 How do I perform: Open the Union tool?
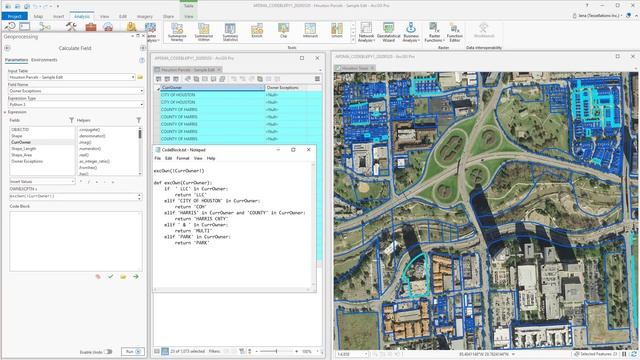click(x=337, y=31)
